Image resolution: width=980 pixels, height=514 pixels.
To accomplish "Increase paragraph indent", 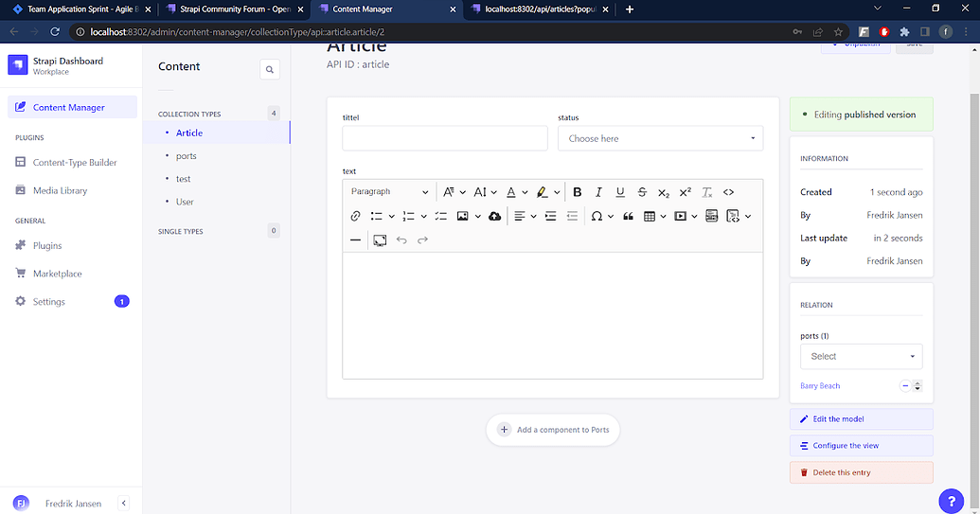I will 551,216.
